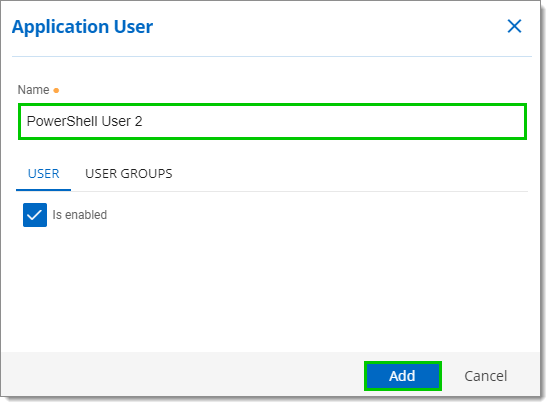Click the Name field label
551x407 pixels.
tap(33, 90)
